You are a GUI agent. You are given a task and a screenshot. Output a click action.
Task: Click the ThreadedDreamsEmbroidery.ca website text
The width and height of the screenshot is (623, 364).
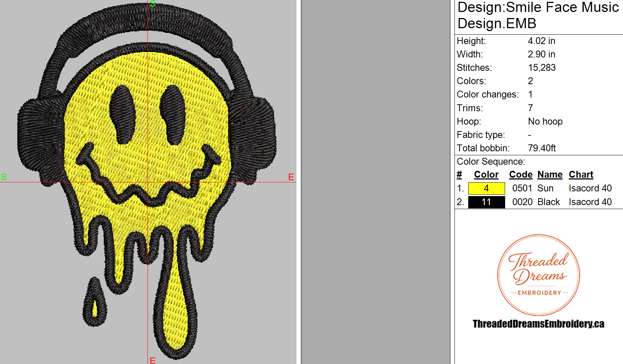pyautogui.click(x=538, y=324)
